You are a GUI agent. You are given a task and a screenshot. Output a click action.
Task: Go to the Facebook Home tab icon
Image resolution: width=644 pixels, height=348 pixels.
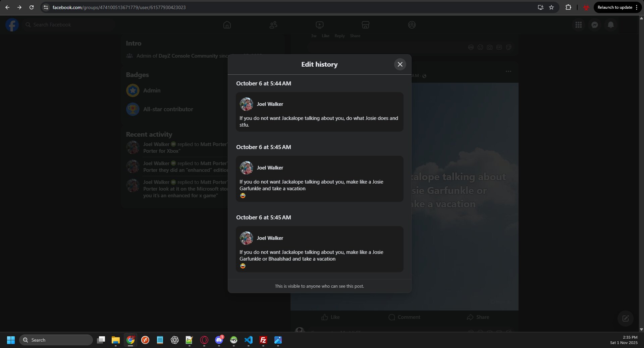[227, 25]
